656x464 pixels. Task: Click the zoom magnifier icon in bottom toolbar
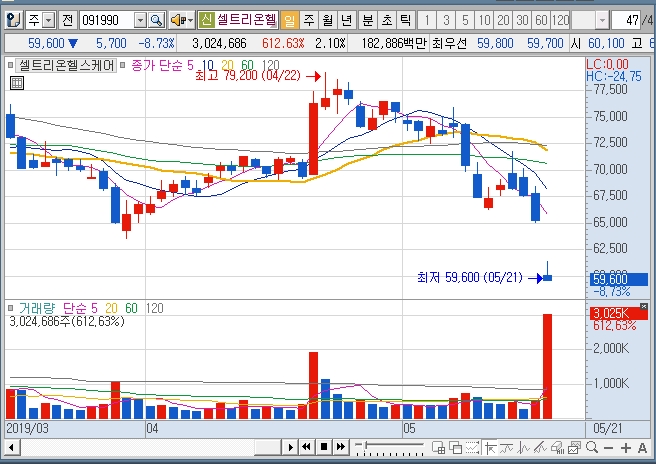pyautogui.click(x=592, y=447)
